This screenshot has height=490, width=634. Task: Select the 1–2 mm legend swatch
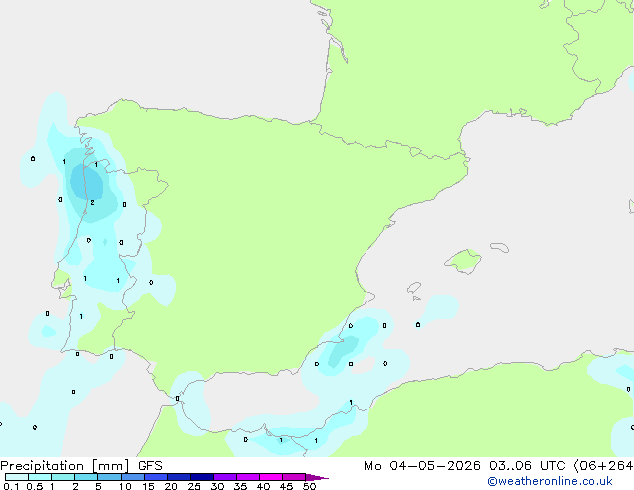pos(63,477)
